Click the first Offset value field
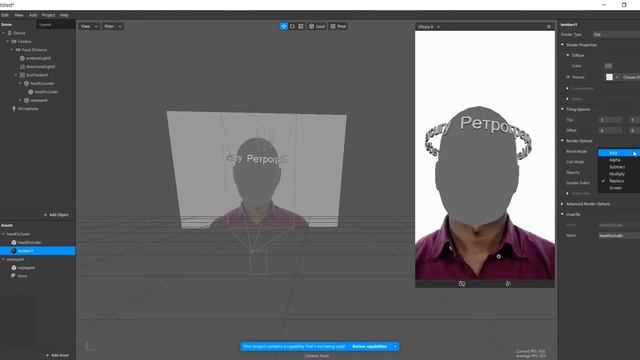The height and width of the screenshot is (360, 640). [x=610, y=131]
